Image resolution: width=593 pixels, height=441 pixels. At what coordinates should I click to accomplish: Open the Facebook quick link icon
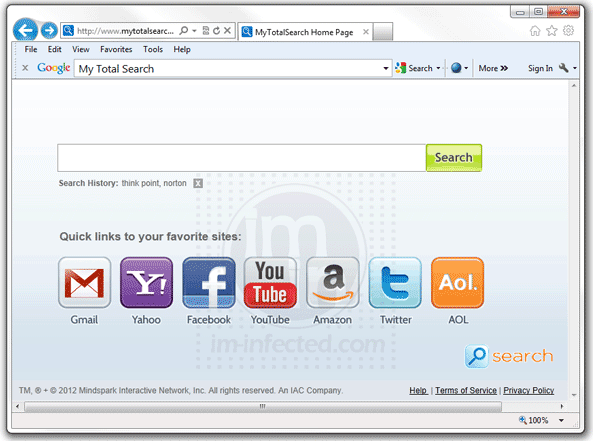click(x=209, y=282)
